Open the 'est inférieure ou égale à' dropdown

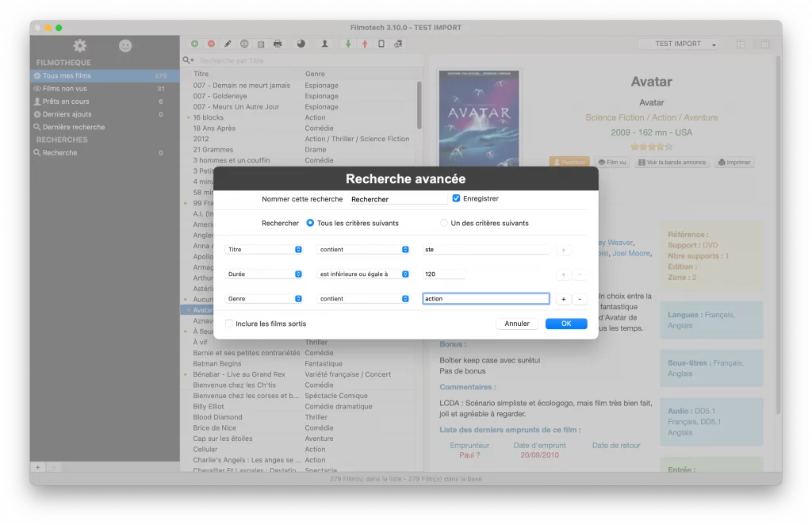point(363,274)
